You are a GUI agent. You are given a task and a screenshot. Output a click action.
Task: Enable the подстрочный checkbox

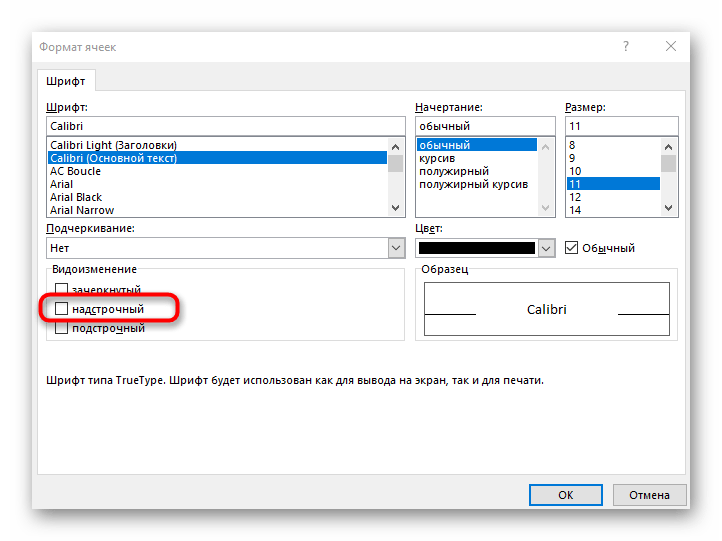tap(61, 328)
